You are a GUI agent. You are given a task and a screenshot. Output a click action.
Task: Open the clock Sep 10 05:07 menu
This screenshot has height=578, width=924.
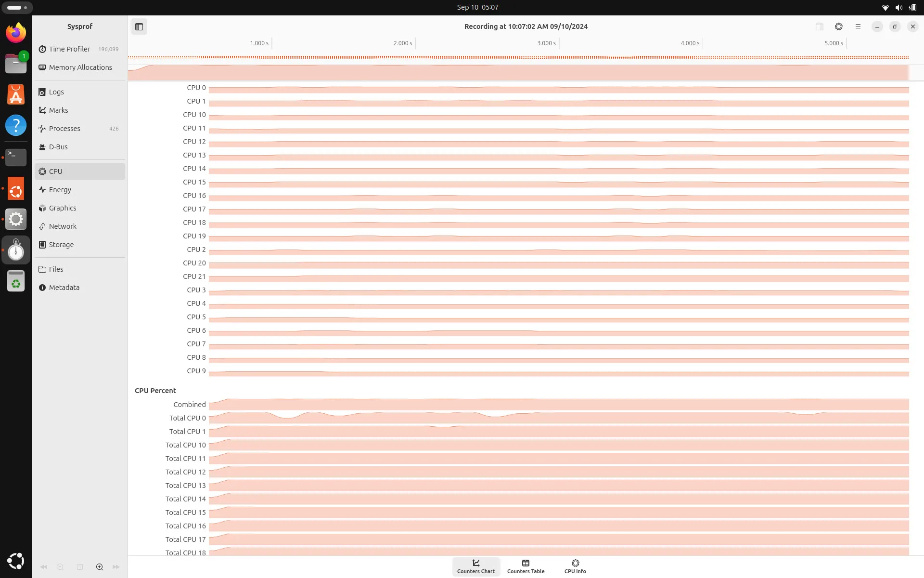(477, 7)
